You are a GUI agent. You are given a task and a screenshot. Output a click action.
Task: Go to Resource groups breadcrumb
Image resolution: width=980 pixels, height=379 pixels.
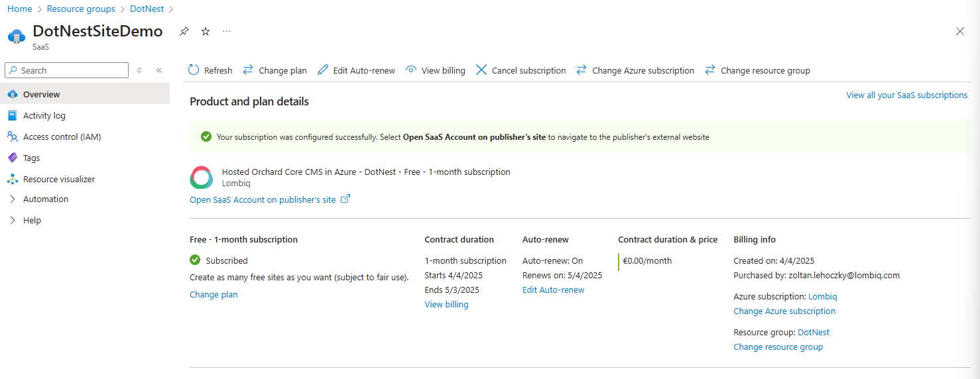81,9
